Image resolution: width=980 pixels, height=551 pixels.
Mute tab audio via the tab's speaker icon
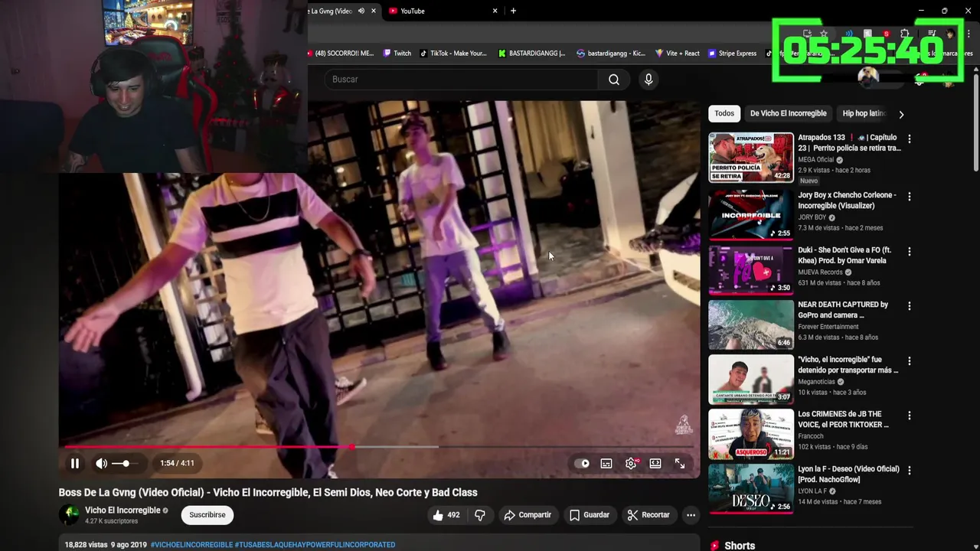(x=361, y=11)
